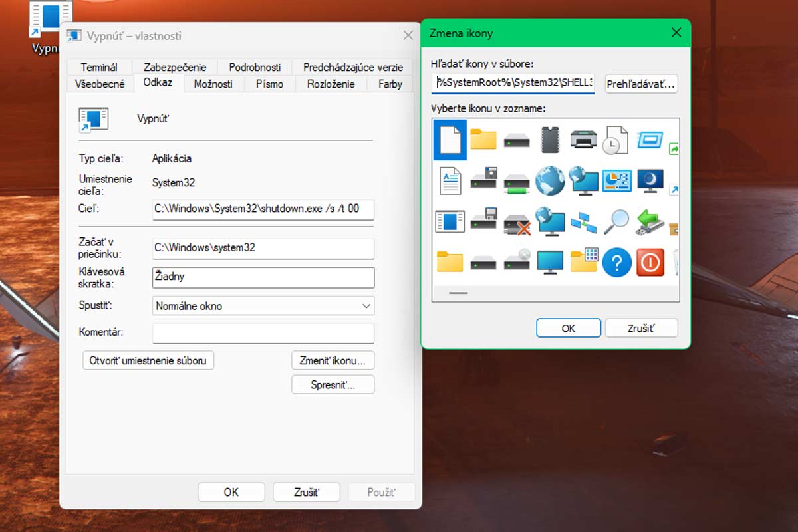Click Zrušiť in the Zmena ikony dialog

click(x=642, y=329)
